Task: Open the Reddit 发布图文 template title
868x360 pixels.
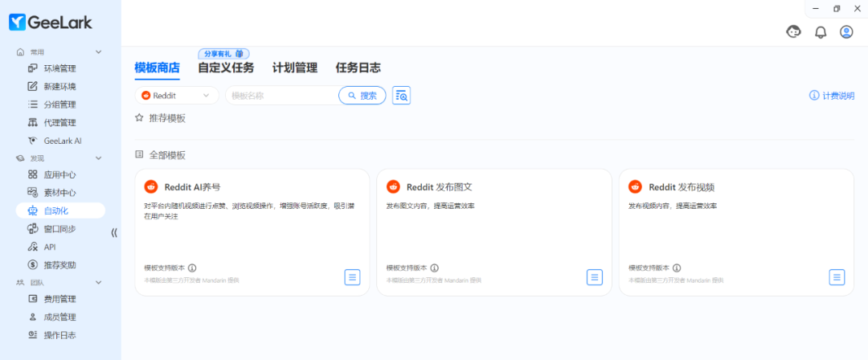Action: click(439, 187)
